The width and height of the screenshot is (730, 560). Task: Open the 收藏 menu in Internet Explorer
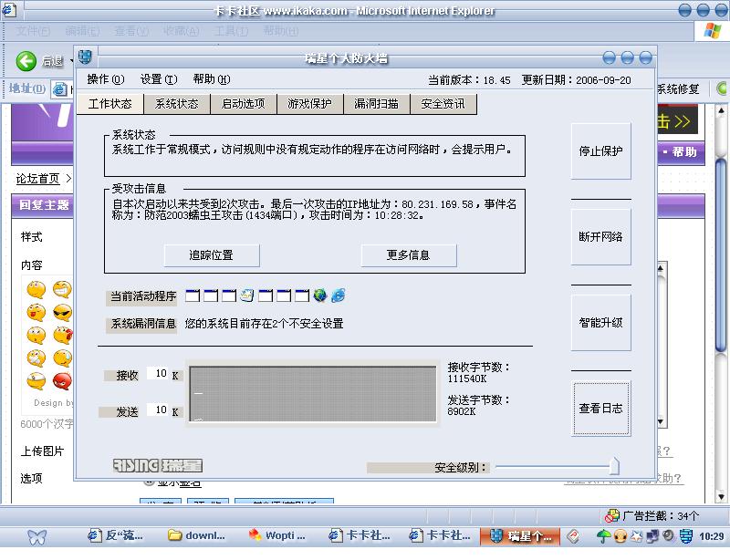pyautogui.click(x=181, y=31)
